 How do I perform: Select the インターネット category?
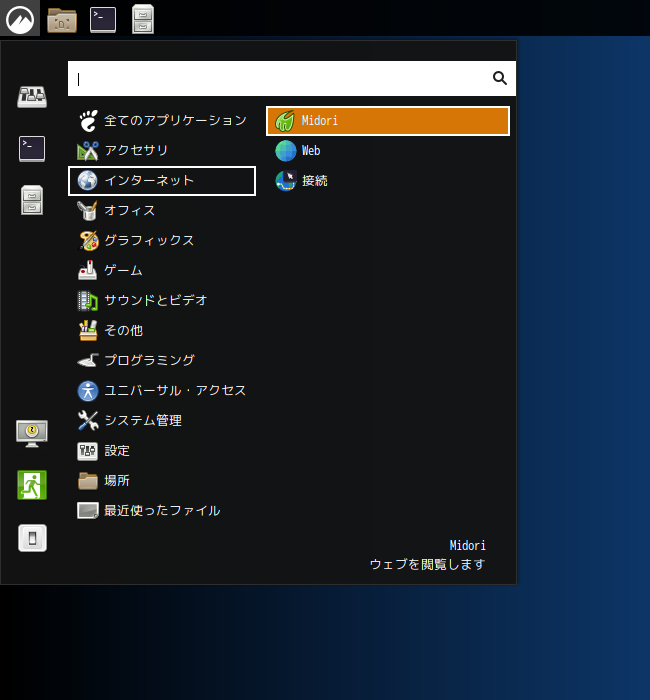pyautogui.click(x=162, y=181)
